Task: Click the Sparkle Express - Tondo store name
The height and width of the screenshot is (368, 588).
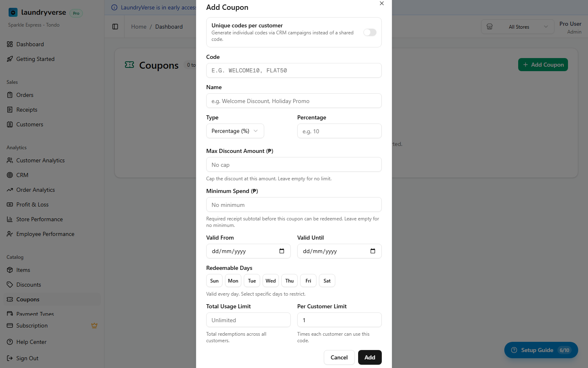Action: (34, 25)
